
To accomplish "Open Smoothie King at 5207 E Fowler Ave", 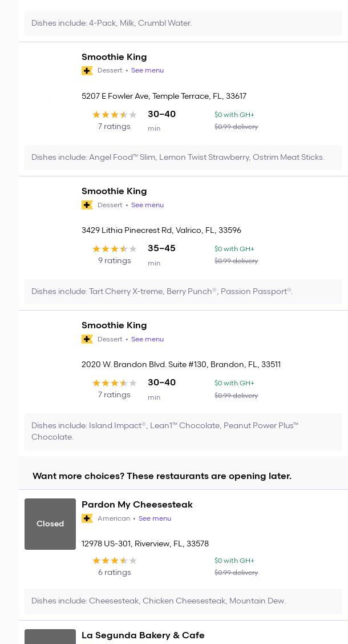I will [114, 57].
